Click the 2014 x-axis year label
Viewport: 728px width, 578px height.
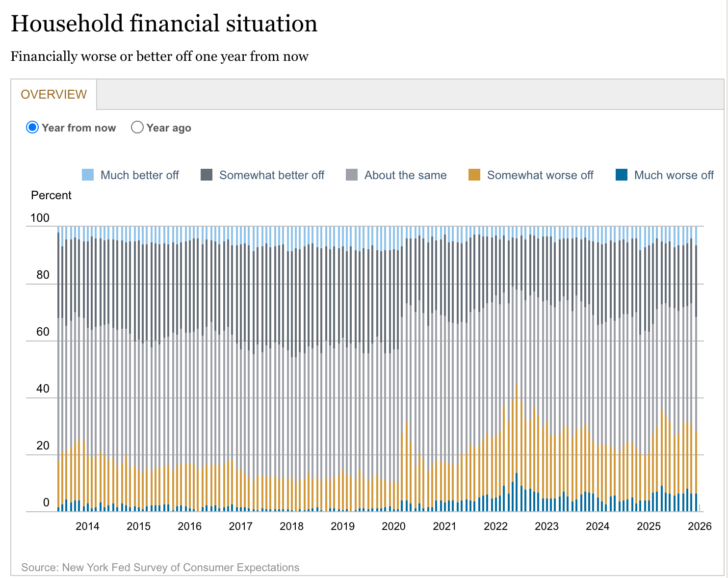(x=87, y=526)
